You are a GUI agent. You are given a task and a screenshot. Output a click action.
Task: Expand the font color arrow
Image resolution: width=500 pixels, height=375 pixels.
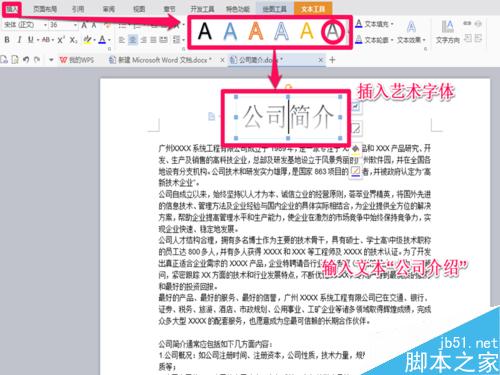109,40
